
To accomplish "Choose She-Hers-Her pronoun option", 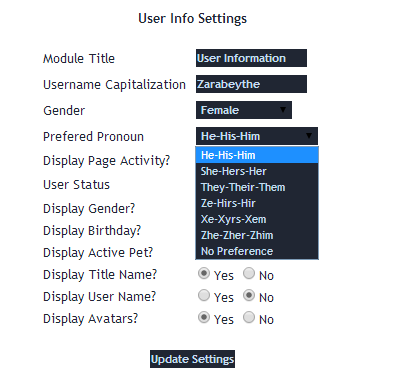I will pyautogui.click(x=257, y=171).
